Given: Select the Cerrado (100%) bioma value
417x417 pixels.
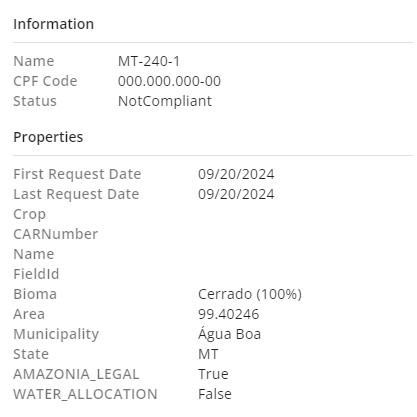Looking at the screenshot, I should pyautogui.click(x=250, y=294).
